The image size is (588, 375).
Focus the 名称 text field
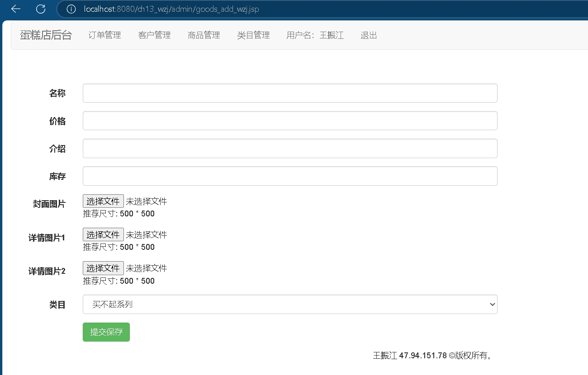tap(289, 93)
